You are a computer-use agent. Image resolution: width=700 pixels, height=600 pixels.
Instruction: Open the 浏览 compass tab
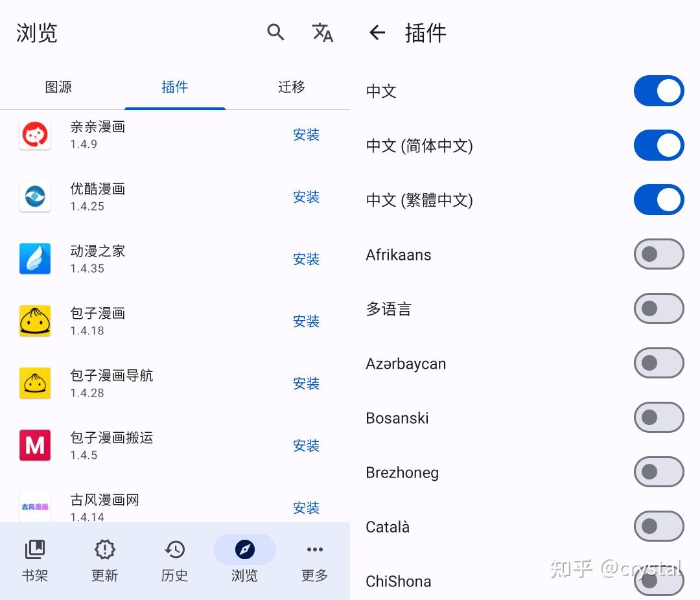click(x=244, y=560)
